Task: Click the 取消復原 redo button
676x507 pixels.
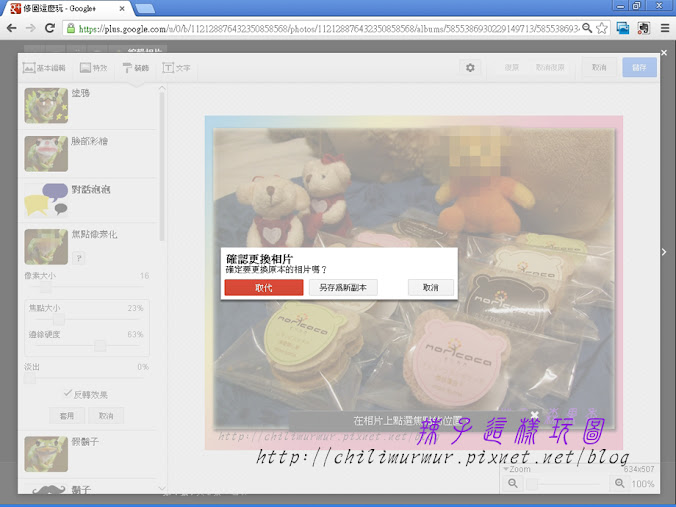Action: 550,68
